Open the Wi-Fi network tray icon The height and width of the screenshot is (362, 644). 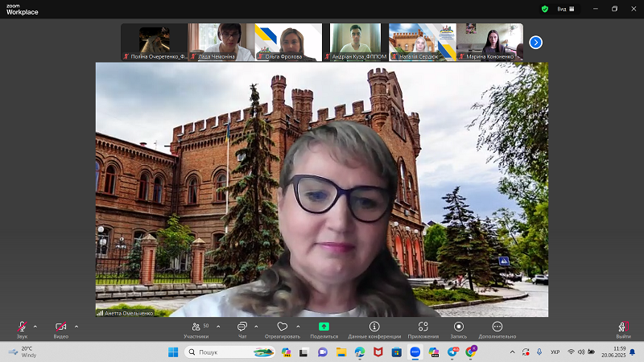(571, 352)
